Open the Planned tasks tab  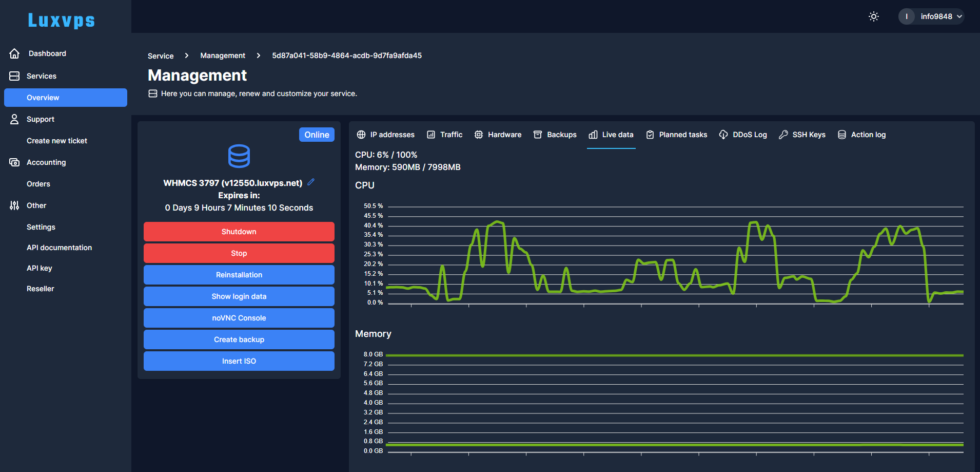pos(676,135)
